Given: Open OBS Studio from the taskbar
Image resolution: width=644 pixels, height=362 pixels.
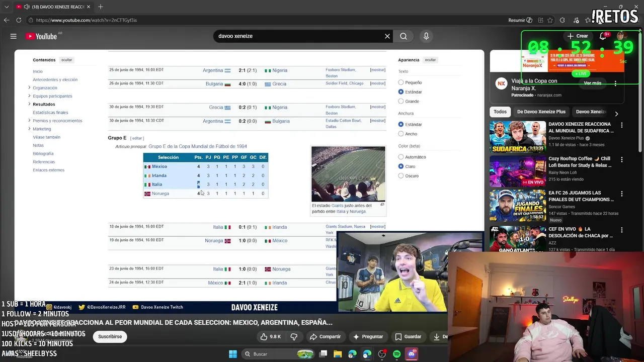Looking at the screenshot, I should tap(382, 354).
